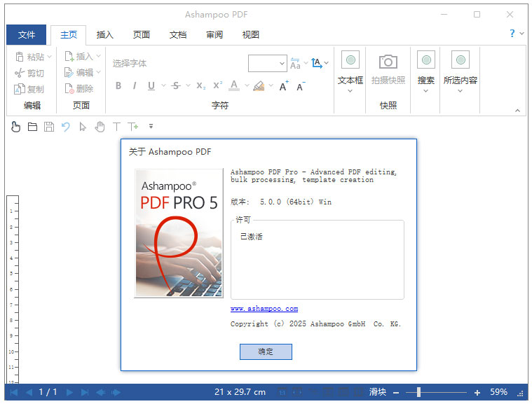Switch to the 插入 insert tab
The height and width of the screenshot is (404, 532).
104,34
